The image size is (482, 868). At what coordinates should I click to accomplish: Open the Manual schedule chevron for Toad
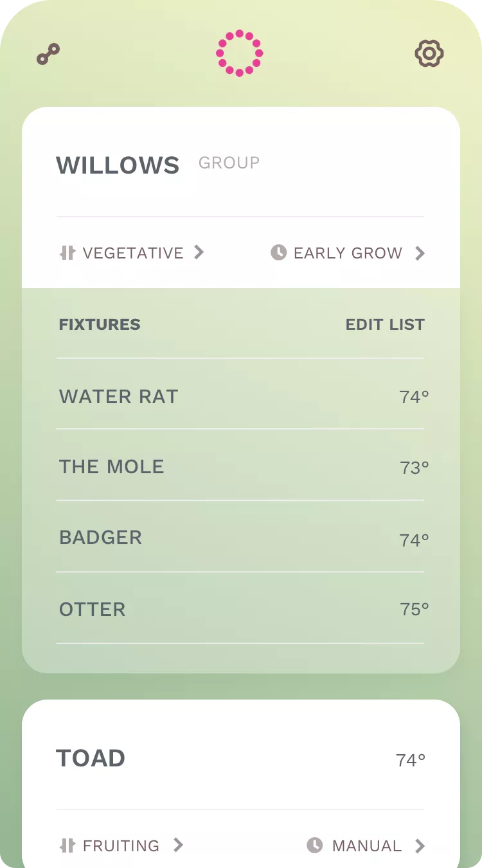tap(420, 846)
